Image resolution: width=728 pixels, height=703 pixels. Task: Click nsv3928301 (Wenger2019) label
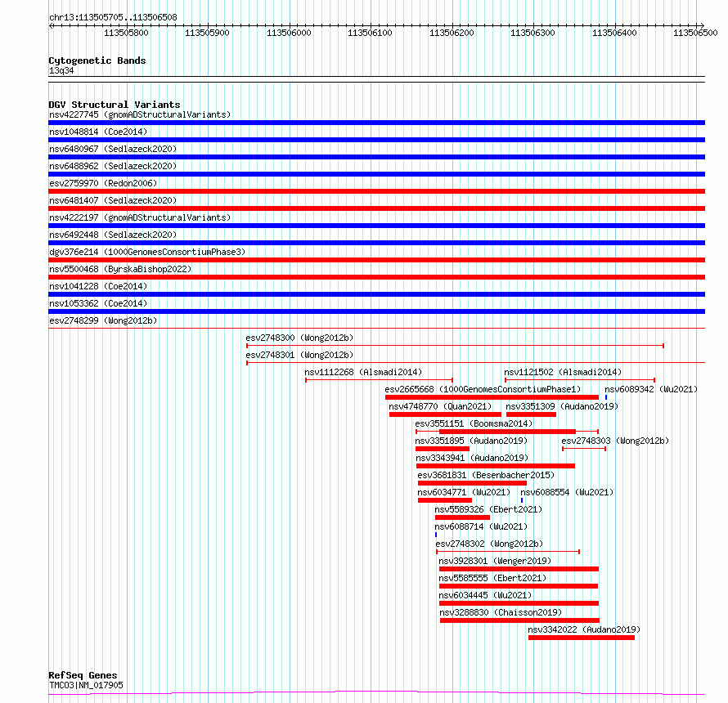click(495, 561)
